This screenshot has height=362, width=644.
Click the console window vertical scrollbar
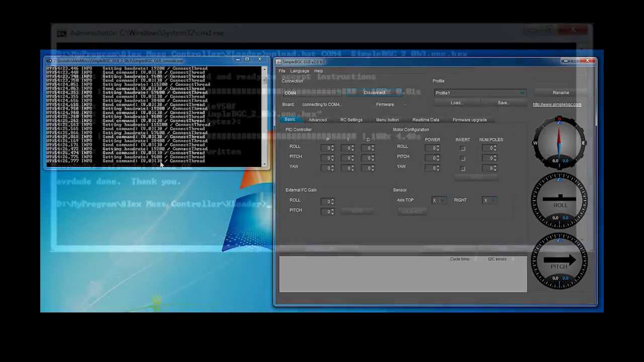264,116
